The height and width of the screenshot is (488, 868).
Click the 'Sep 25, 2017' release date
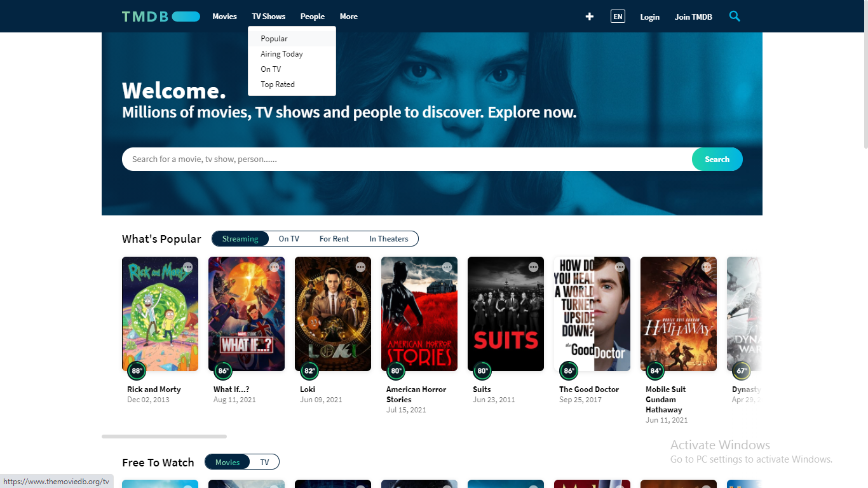tap(580, 400)
